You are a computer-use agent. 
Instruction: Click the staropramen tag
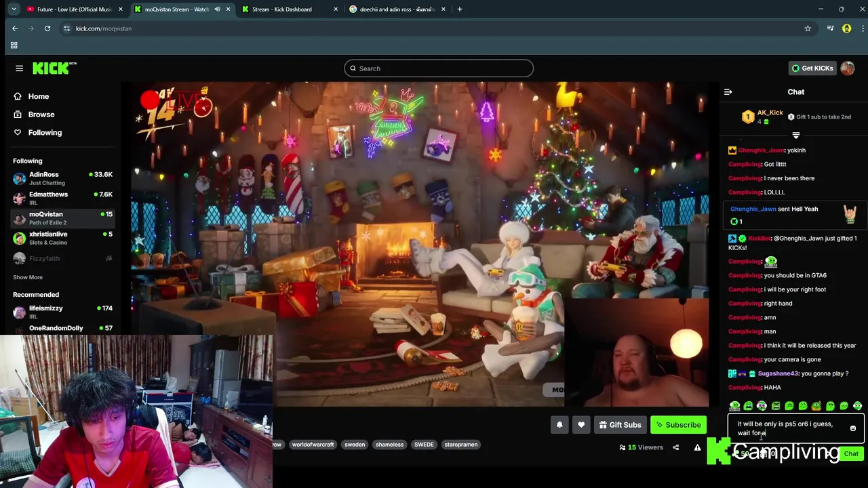click(x=461, y=445)
